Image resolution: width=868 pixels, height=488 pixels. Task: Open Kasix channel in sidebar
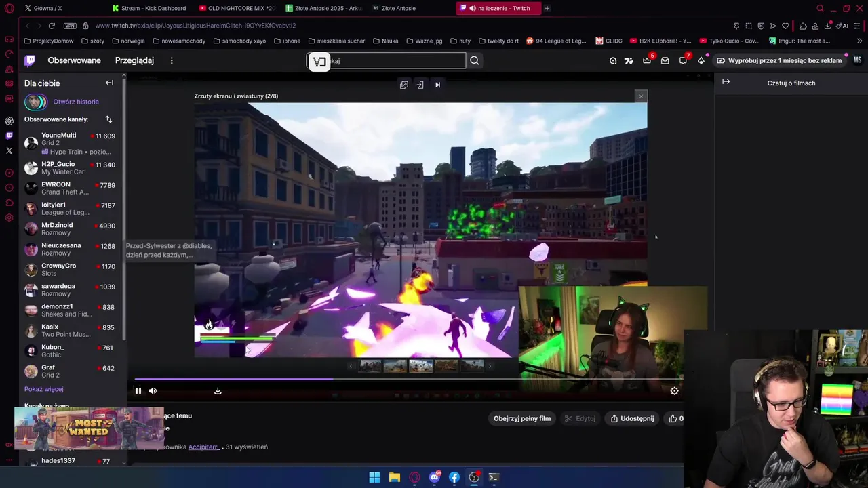pyautogui.click(x=71, y=330)
